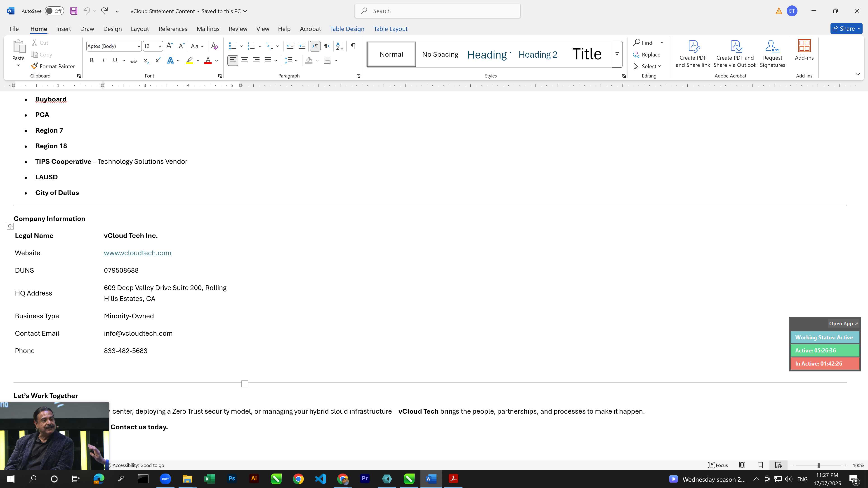This screenshot has height=488, width=868.
Task: Apply superscript formatting
Action: 157,61
